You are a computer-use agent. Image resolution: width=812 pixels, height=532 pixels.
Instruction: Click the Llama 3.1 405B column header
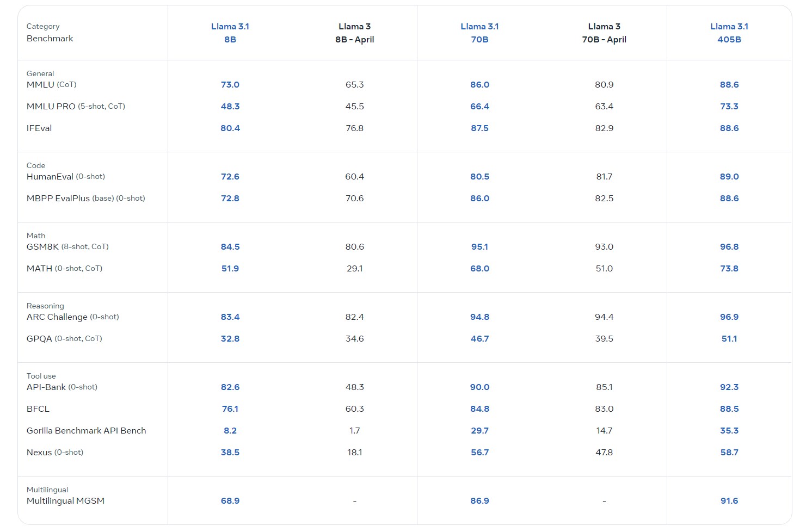coord(729,33)
